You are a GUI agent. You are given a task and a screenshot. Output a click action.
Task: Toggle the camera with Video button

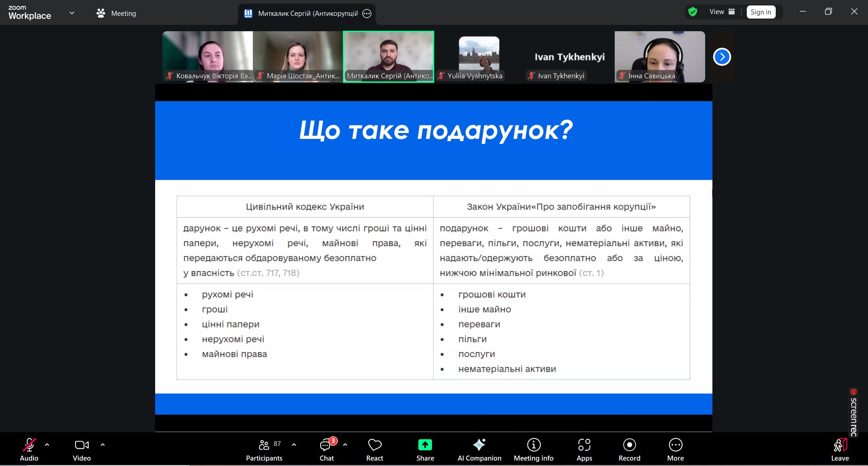[x=82, y=450]
